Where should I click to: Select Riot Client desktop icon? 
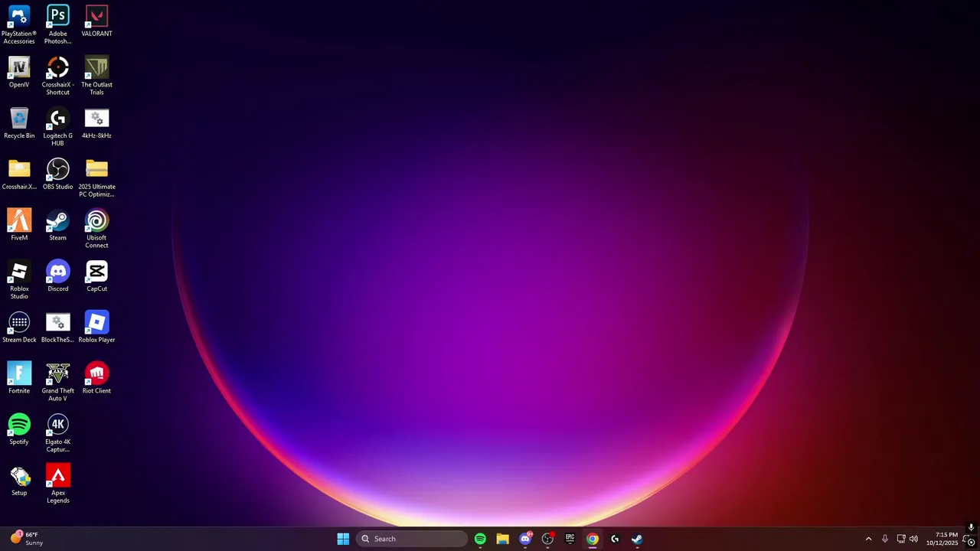tap(96, 378)
